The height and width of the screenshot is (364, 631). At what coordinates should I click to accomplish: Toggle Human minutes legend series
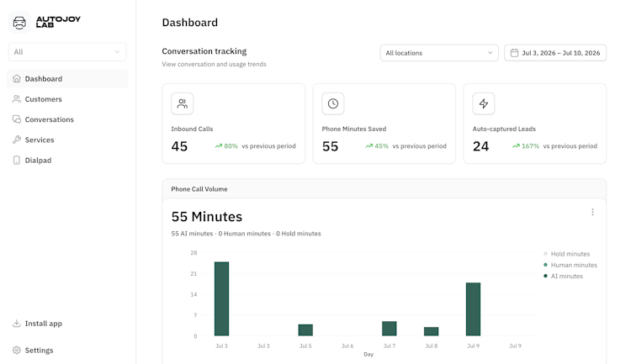(x=570, y=265)
